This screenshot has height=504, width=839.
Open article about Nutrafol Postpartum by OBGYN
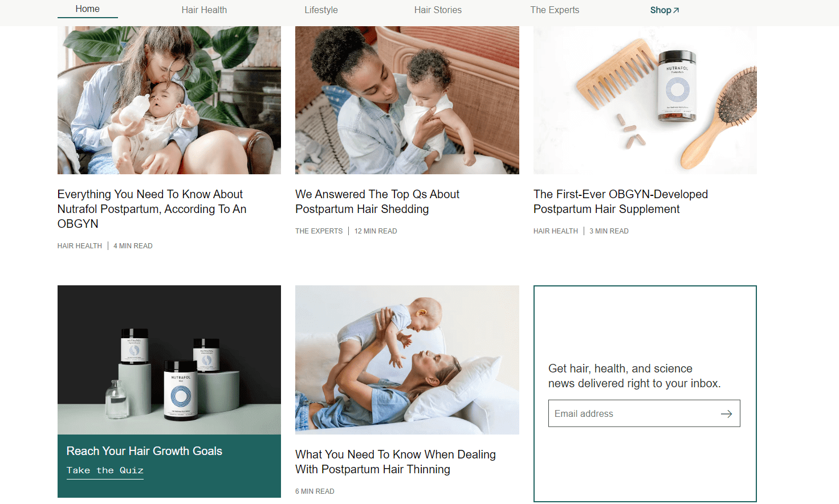click(152, 209)
